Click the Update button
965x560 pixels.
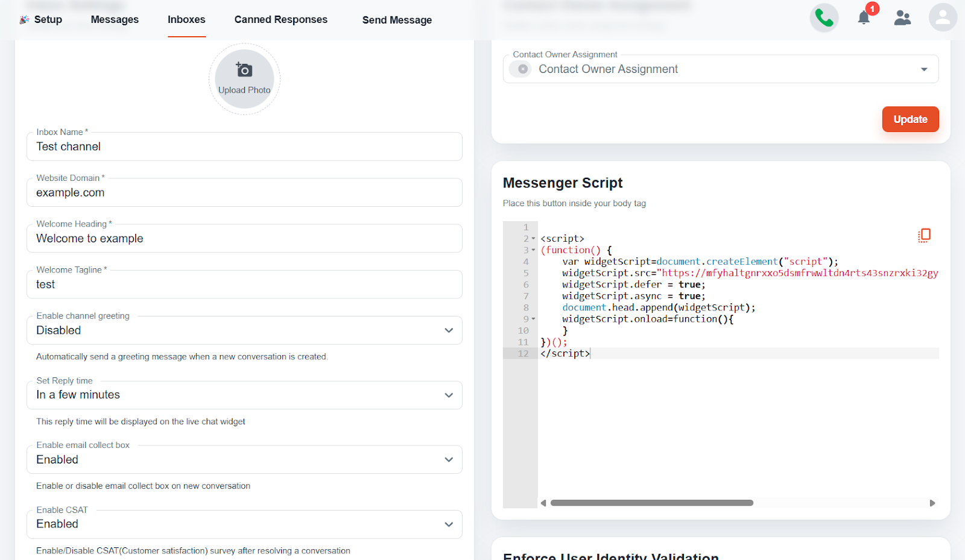click(910, 119)
